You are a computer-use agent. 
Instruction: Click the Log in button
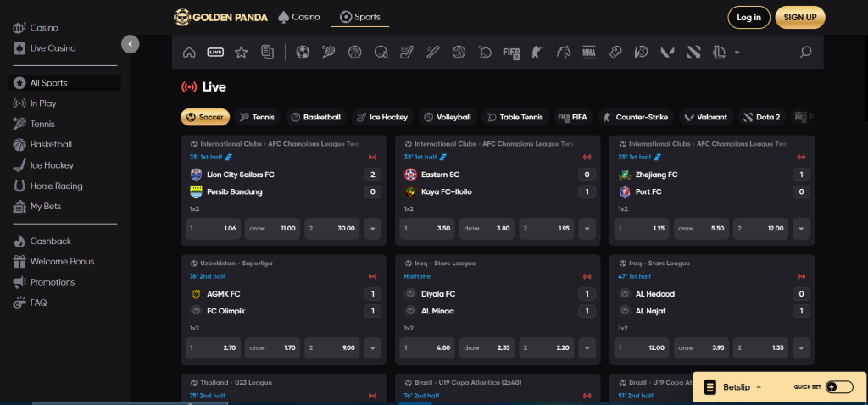(748, 17)
